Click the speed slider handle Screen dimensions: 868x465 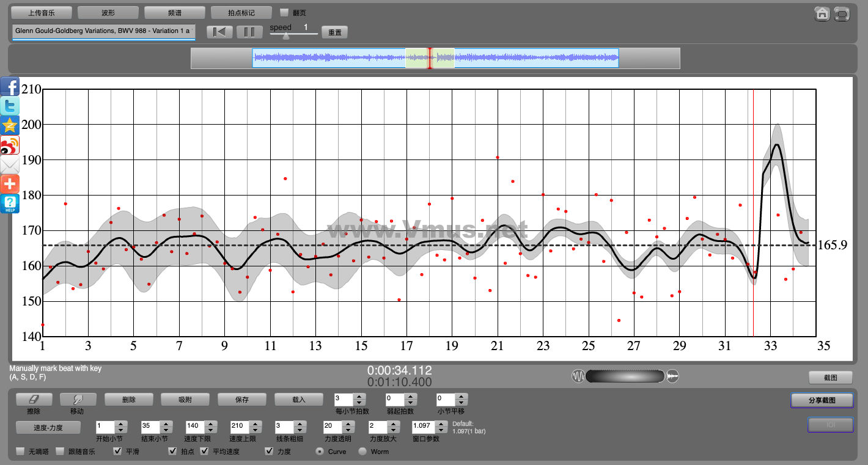tap(285, 35)
